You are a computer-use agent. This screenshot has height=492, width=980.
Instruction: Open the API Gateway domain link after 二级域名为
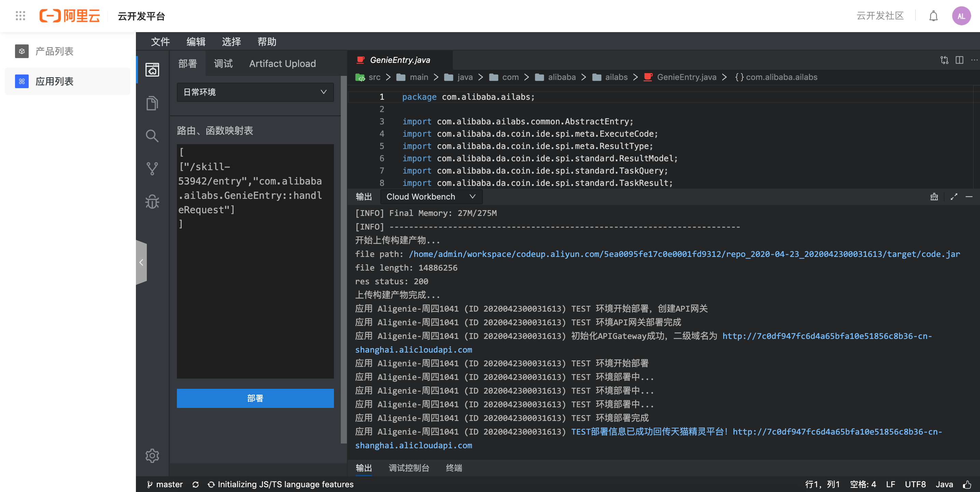[827, 336]
